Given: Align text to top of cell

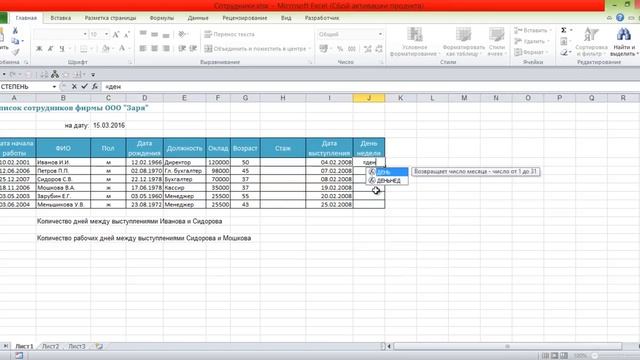Looking at the screenshot, I should [143, 34].
